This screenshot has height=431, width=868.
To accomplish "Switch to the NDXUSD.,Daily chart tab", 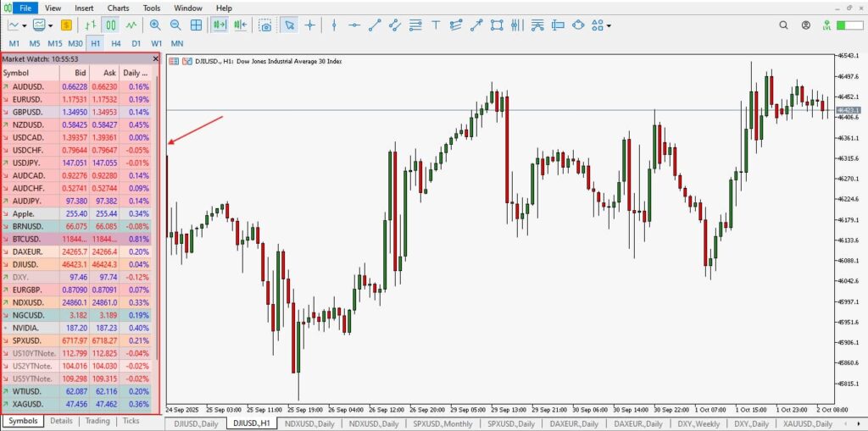I will [x=311, y=423].
